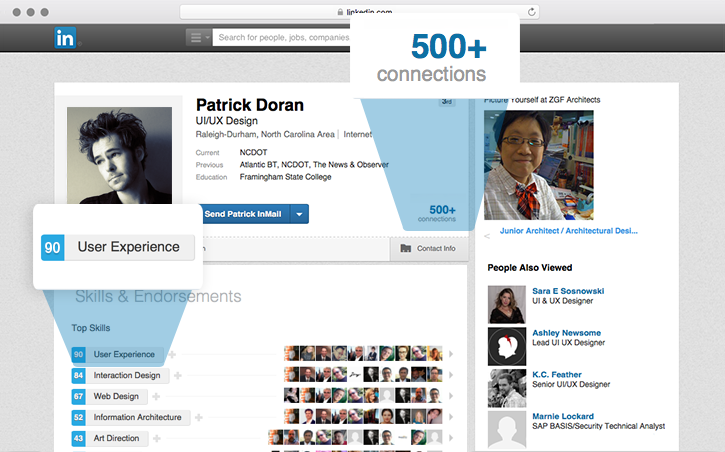Screen dimensions: 725x452
Task: Click the Contact Info card icon
Action: (x=406, y=249)
